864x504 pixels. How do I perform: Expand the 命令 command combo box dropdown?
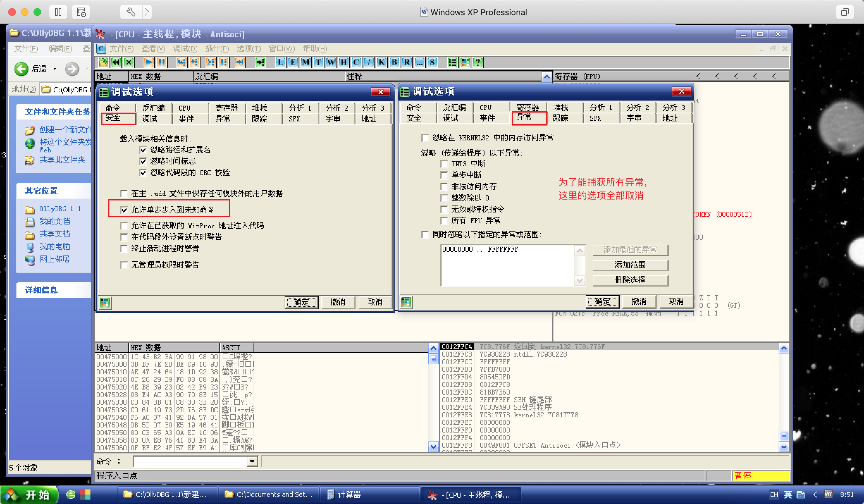[252, 461]
